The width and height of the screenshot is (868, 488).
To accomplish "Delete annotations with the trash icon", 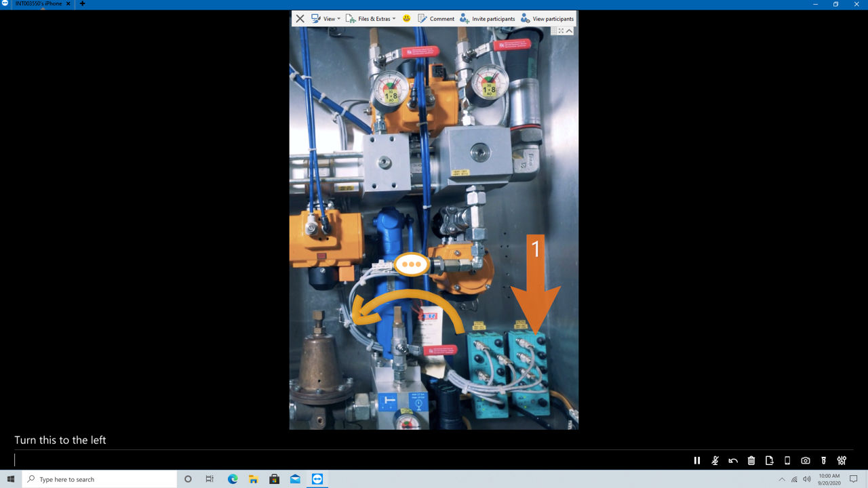I will (751, 460).
